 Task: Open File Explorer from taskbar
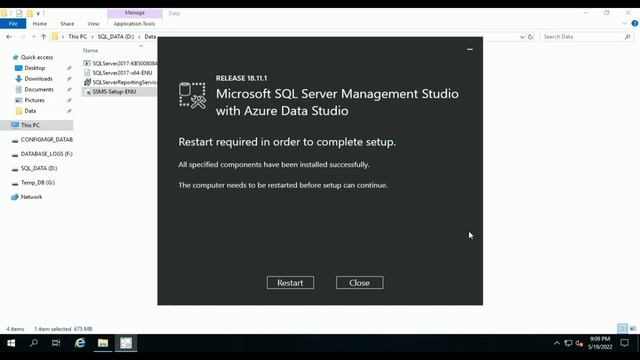[103, 343]
